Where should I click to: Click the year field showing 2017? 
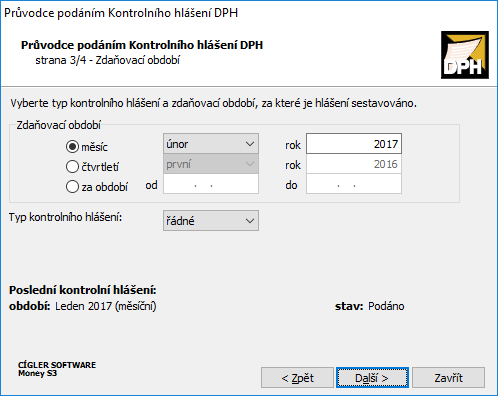[354, 144]
